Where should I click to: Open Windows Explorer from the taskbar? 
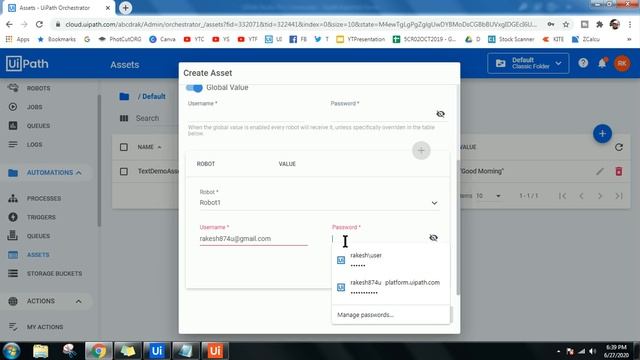(40, 351)
